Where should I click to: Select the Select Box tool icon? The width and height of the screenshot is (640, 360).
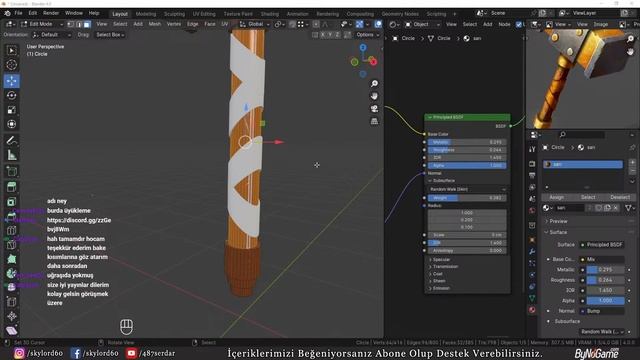11,50
